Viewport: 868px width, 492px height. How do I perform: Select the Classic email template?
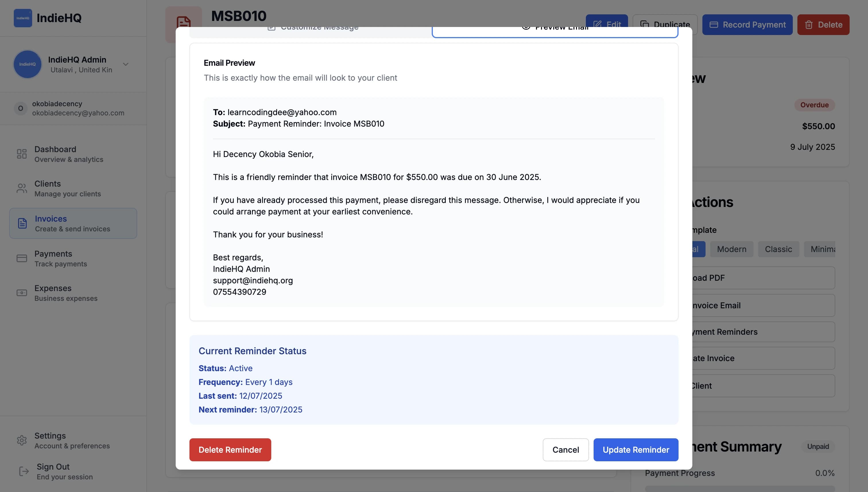(x=778, y=249)
